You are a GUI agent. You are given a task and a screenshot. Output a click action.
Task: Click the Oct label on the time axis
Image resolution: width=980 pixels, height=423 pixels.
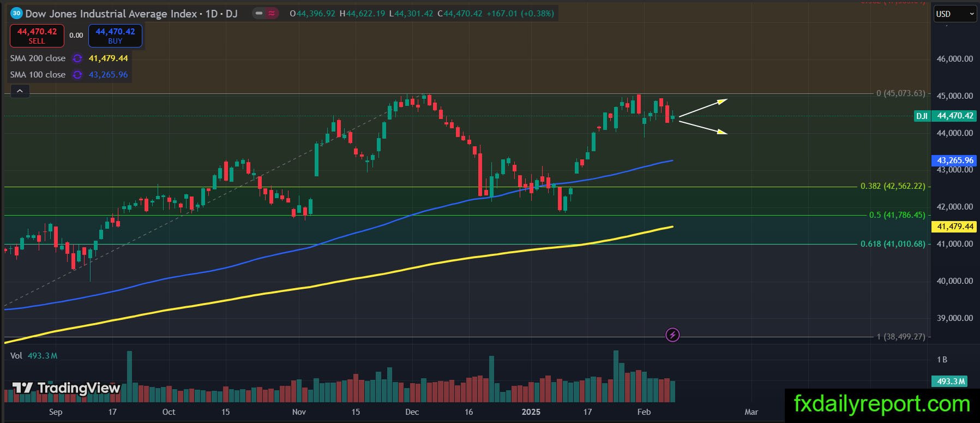point(169,412)
